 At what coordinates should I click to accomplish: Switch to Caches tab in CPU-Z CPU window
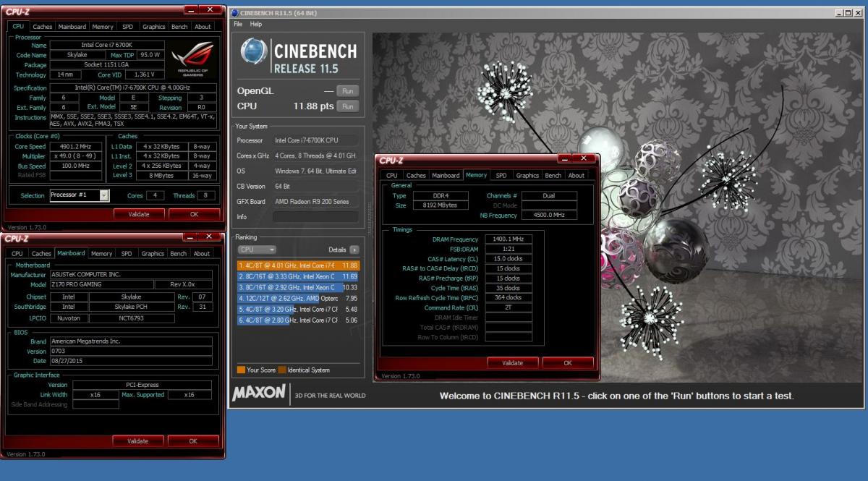(x=42, y=27)
